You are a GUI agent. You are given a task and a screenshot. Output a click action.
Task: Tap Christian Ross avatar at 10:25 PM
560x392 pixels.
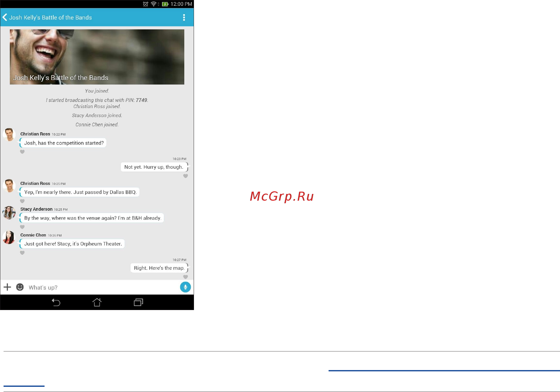9,186
